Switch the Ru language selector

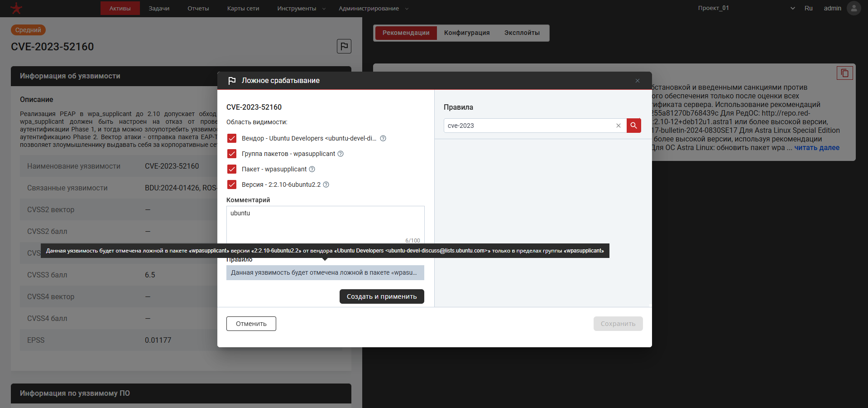tap(808, 8)
